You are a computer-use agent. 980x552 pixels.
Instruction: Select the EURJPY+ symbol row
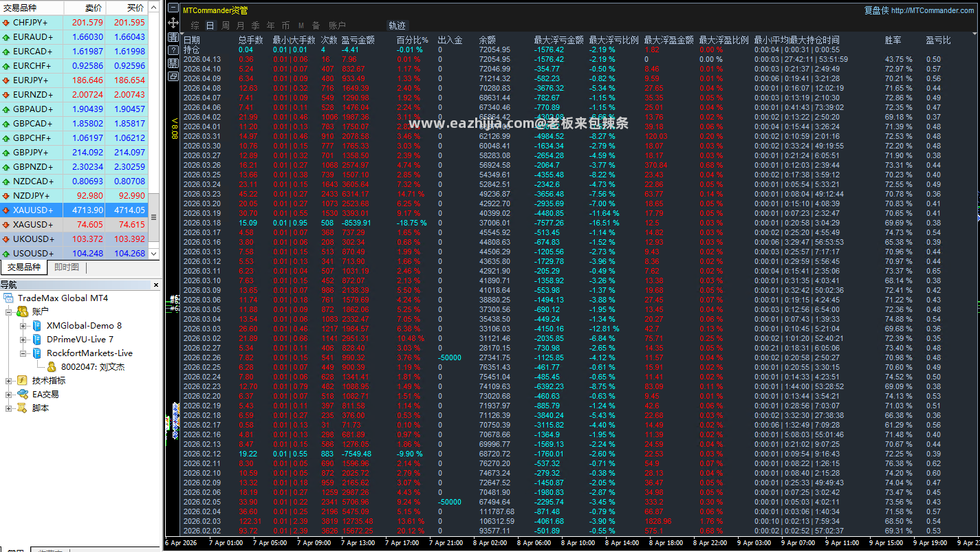pyautogui.click(x=74, y=80)
